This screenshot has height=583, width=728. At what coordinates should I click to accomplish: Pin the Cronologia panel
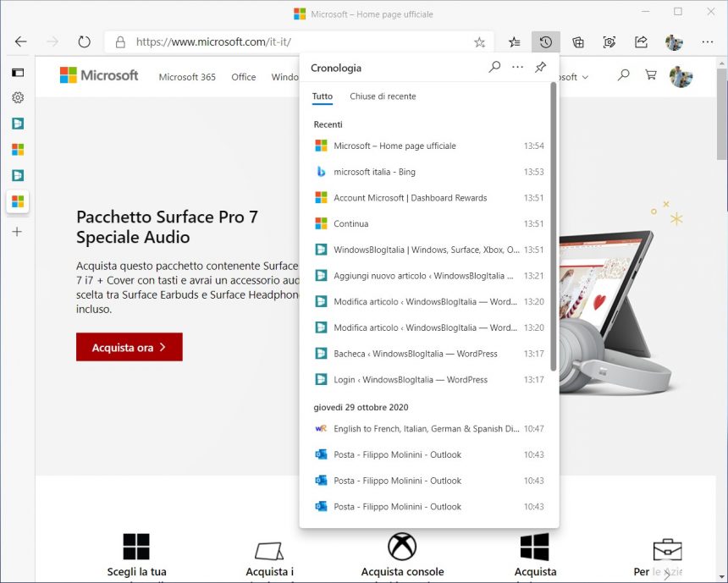coord(540,68)
